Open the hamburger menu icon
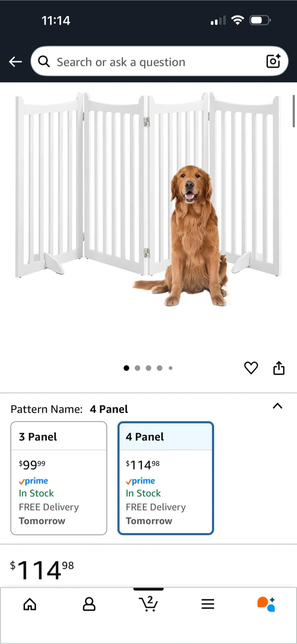Screen dimensions: 297x644 tap(208, 604)
